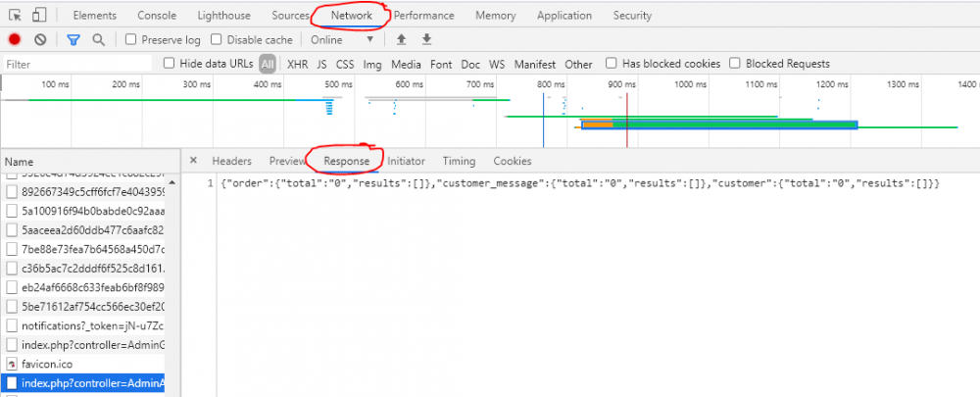Export HAR file download arrow
This screenshot has height=397, width=980.
[427, 39]
